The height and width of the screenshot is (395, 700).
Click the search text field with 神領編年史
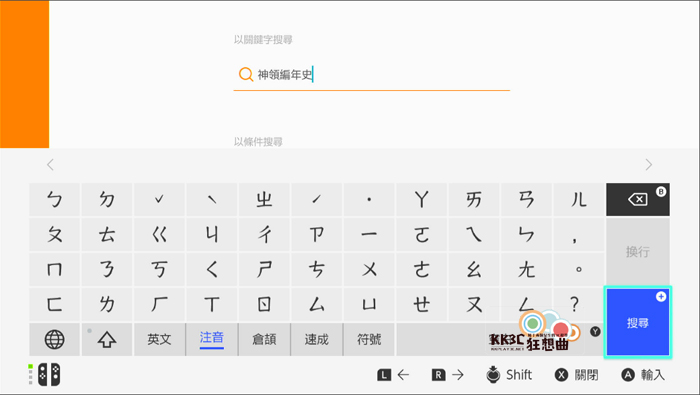tap(371, 75)
